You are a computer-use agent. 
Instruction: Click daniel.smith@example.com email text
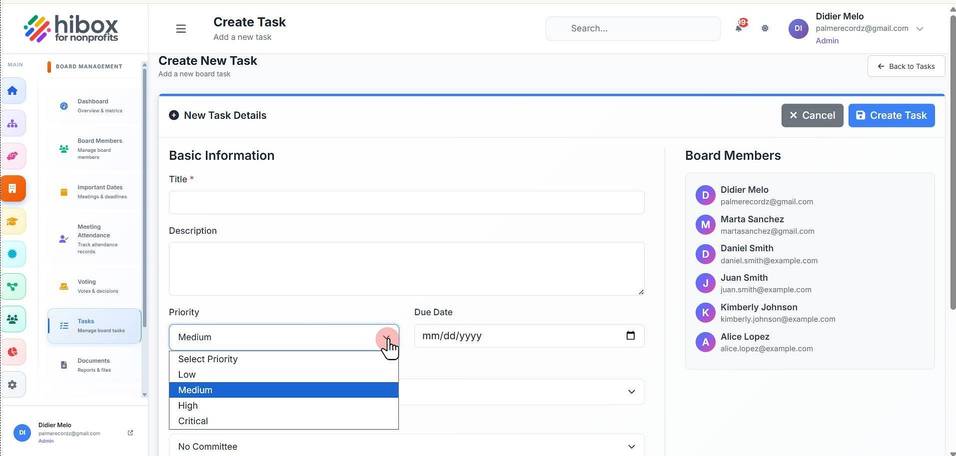769,260
